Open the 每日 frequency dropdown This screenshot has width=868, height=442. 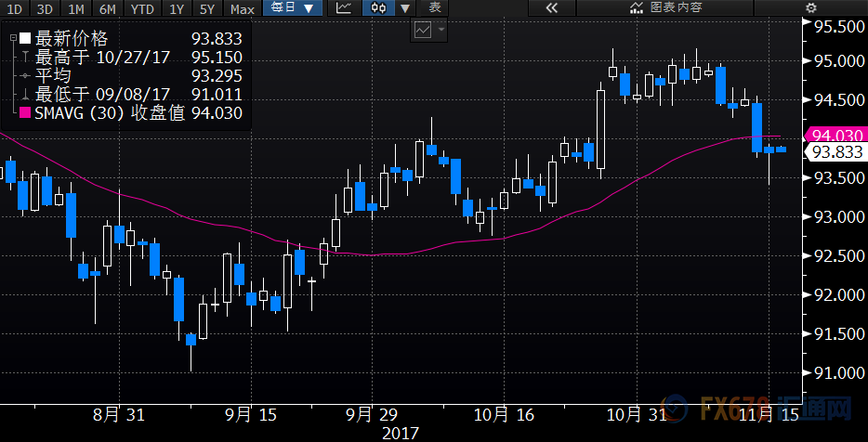click(x=291, y=8)
